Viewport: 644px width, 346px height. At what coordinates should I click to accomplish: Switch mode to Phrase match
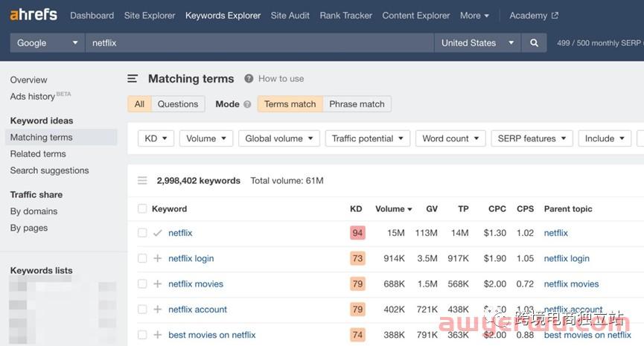point(357,104)
